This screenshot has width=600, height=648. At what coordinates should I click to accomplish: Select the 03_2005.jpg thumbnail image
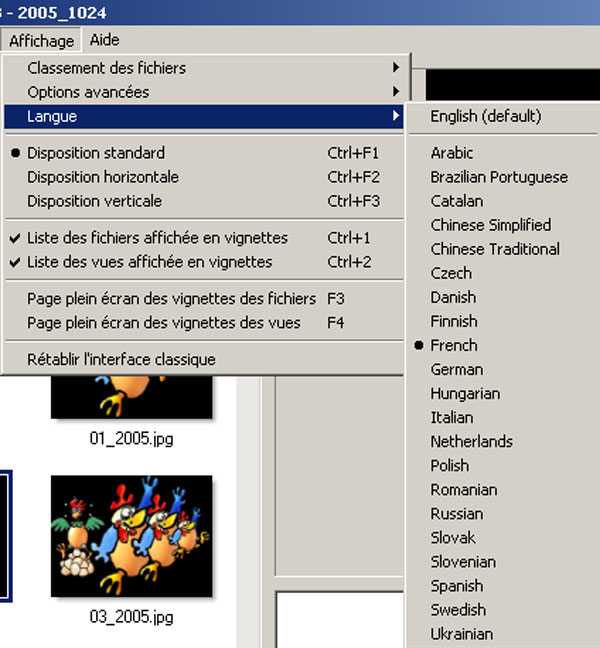pyautogui.click(x=131, y=536)
